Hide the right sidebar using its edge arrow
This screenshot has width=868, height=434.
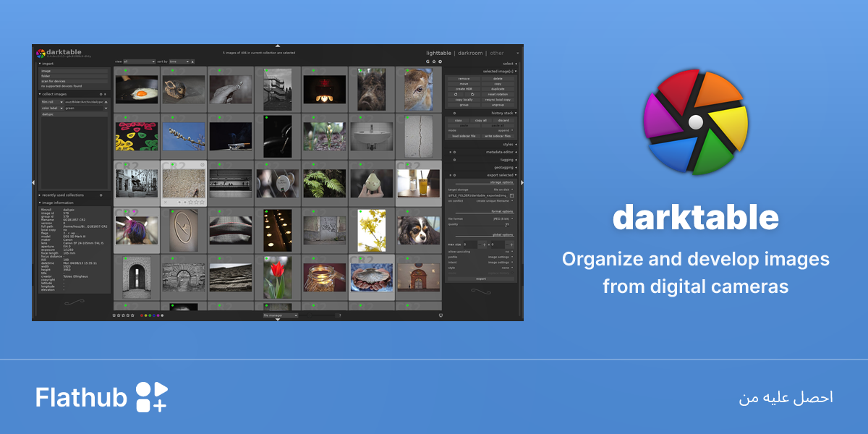[522, 183]
